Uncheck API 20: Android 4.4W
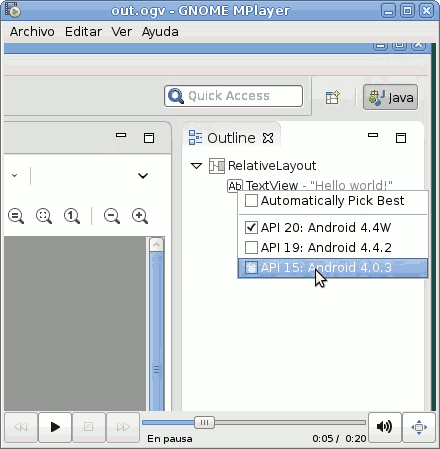440x449 pixels. click(251, 227)
